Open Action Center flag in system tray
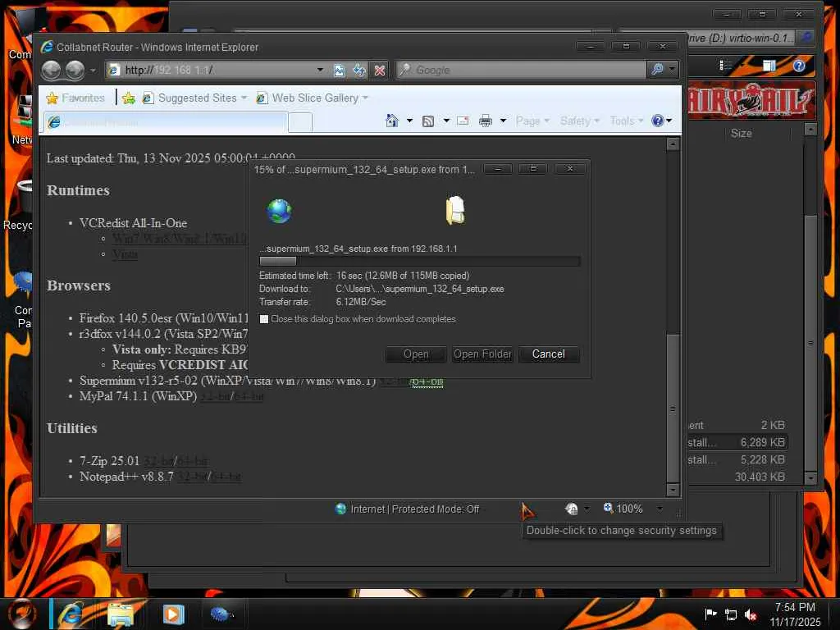The width and height of the screenshot is (840, 630). 710,614
